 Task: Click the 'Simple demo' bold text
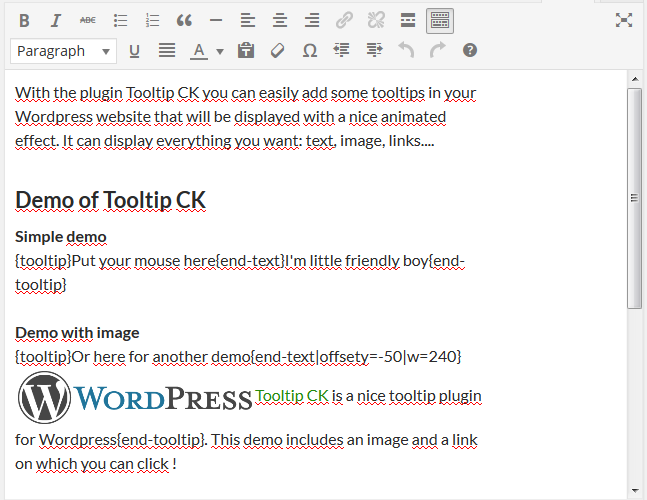(61, 237)
